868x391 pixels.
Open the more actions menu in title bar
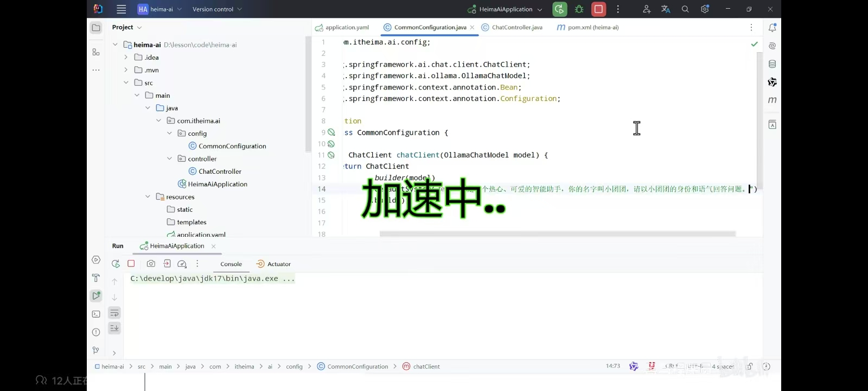[618, 9]
